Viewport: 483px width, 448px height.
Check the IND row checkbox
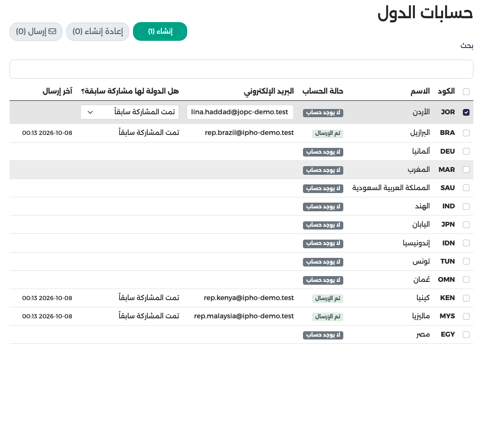pyautogui.click(x=466, y=206)
